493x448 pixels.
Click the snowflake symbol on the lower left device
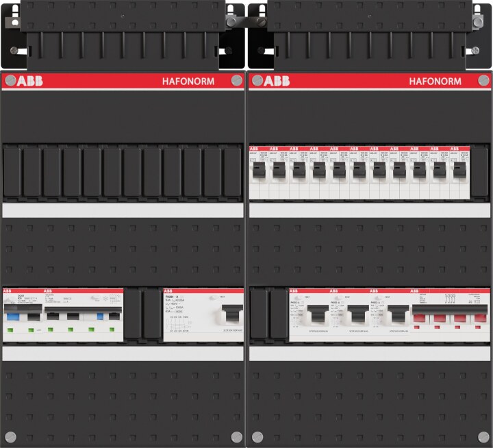point(105,298)
